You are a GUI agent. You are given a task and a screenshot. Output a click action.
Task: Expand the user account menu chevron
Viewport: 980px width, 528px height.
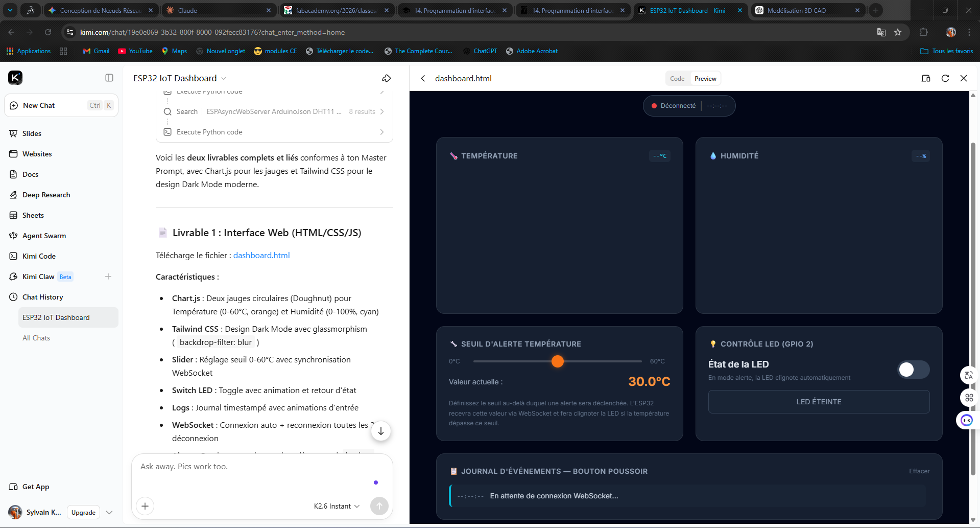click(109, 512)
